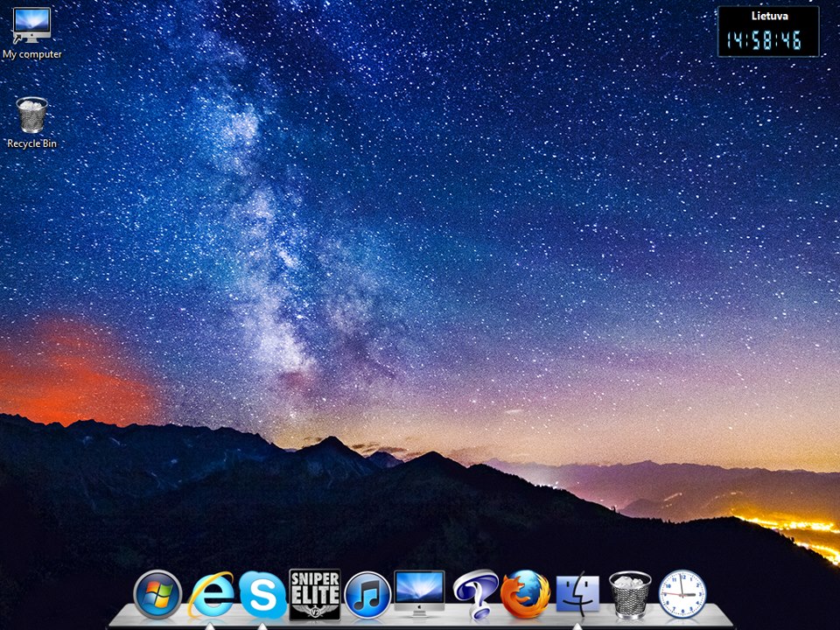Launch Sniper Elite V2 game icon
The image size is (840, 630).
(315, 595)
